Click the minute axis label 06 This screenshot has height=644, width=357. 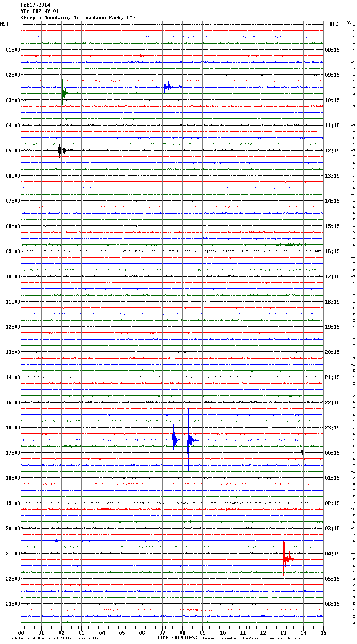[x=142, y=633]
